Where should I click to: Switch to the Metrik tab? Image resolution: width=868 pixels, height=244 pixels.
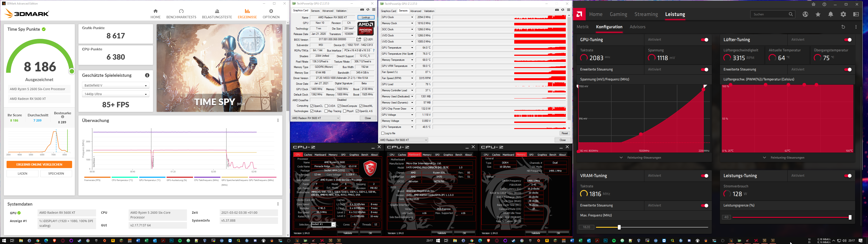pos(583,27)
